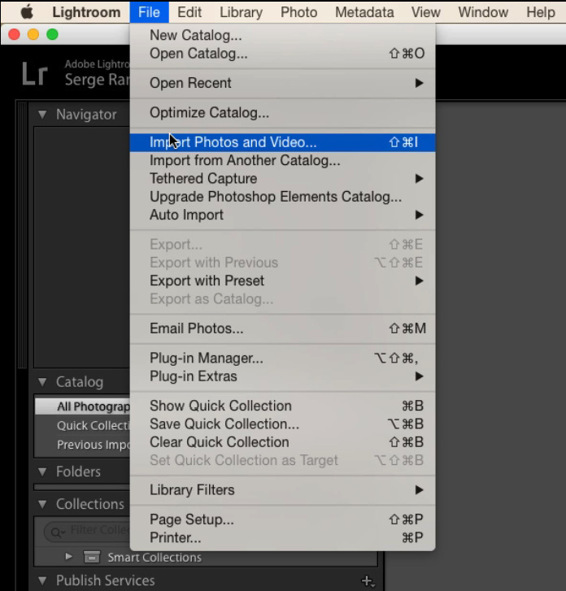This screenshot has width=566, height=591.
Task: Open the View menu
Action: tap(426, 12)
